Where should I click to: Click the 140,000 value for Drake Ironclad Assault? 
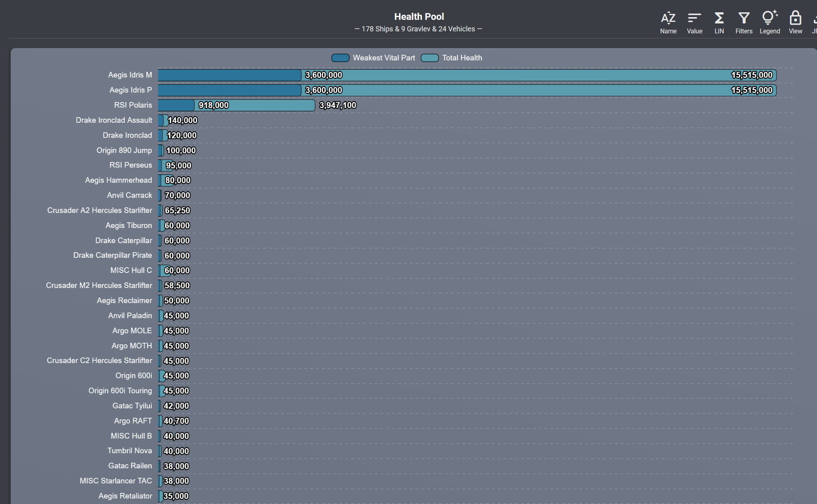(x=182, y=120)
